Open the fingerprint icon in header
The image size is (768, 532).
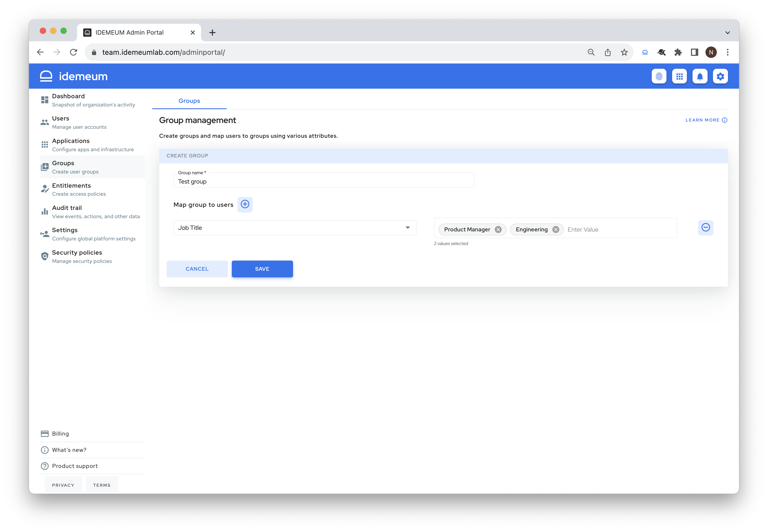pos(659,76)
